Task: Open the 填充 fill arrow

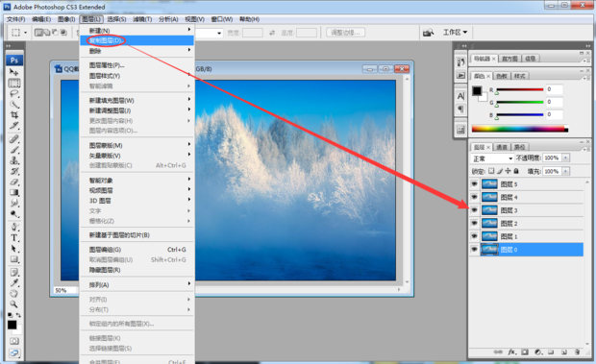Action: coord(566,172)
